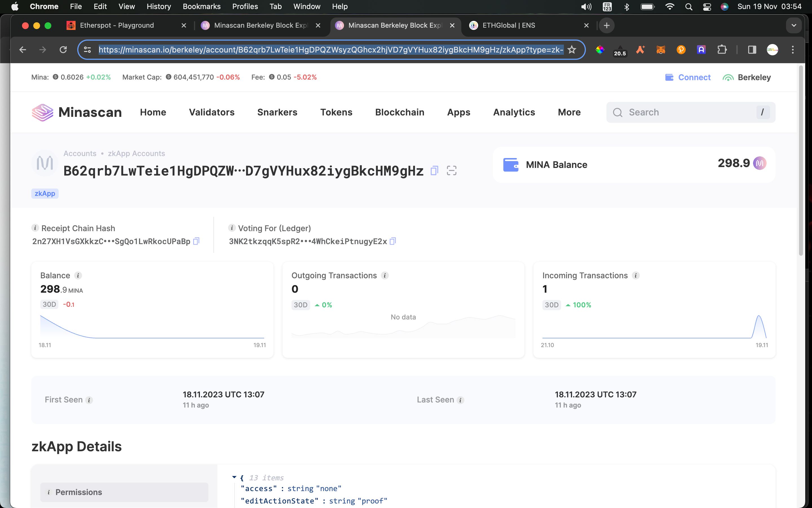Screen dimensions: 812x508
Task: Go to Tokens page
Action: (336, 112)
